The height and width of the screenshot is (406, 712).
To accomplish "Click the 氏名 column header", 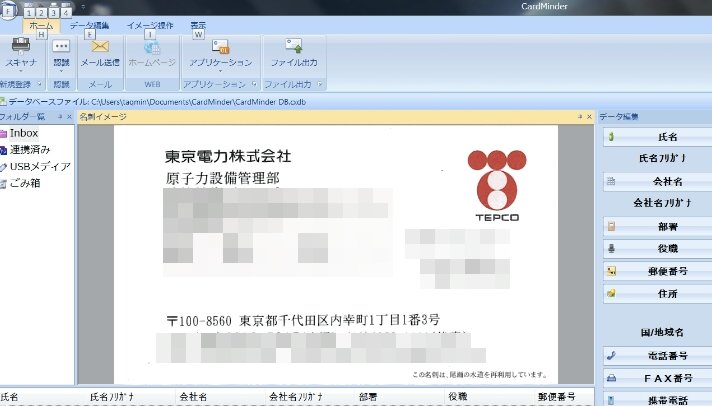I will (x=44, y=396).
